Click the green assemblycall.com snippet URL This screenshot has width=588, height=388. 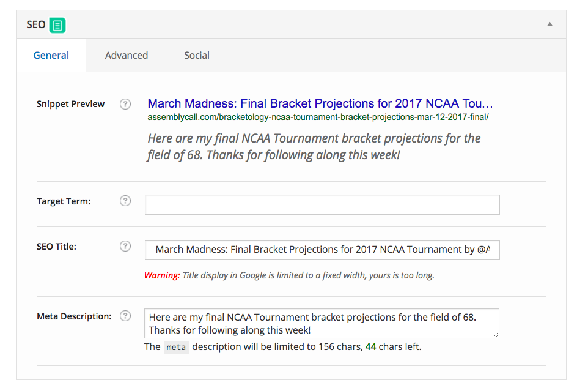[318, 116]
